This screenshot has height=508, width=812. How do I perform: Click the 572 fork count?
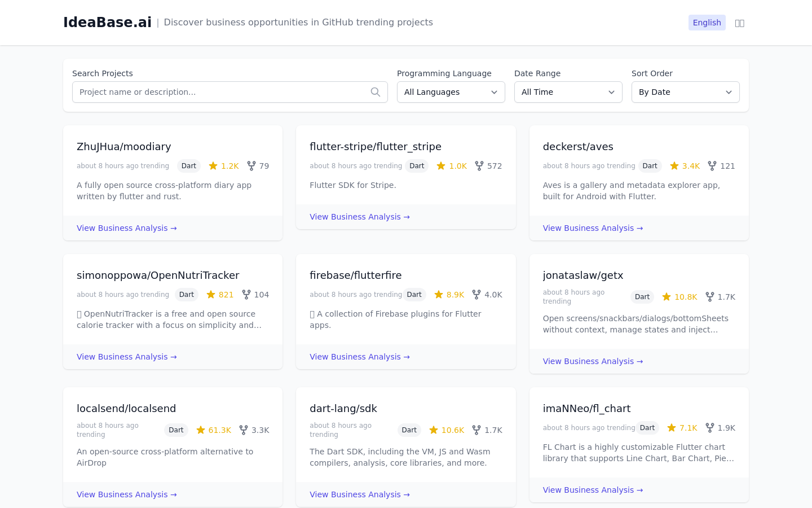495,166
